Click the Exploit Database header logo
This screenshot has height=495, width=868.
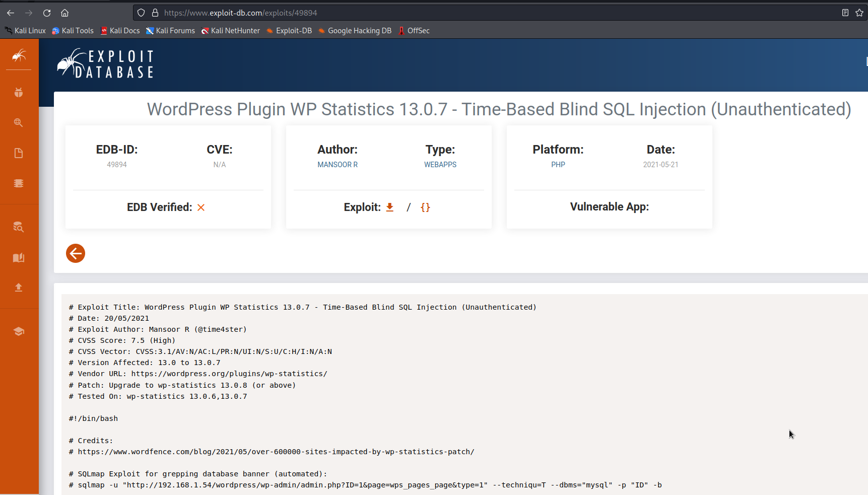pyautogui.click(x=105, y=64)
